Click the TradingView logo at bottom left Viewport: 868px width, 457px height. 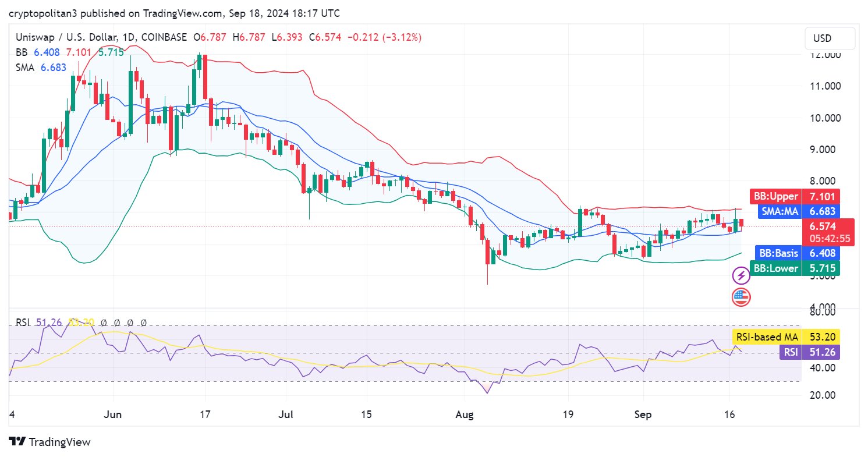[49, 442]
